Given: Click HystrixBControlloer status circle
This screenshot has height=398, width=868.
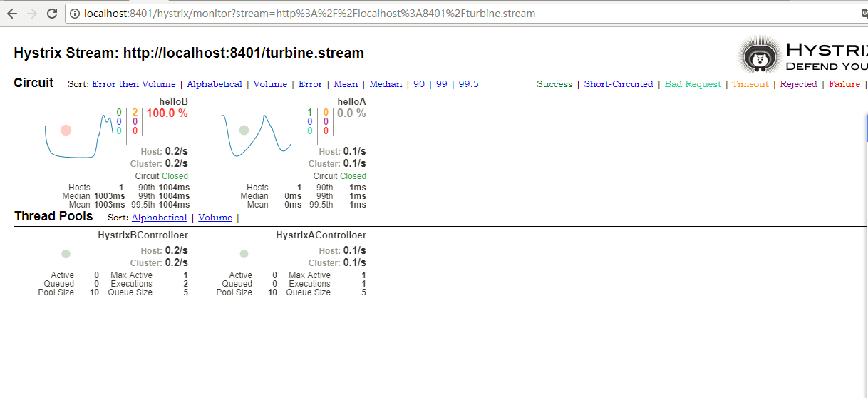Looking at the screenshot, I should point(66,254).
